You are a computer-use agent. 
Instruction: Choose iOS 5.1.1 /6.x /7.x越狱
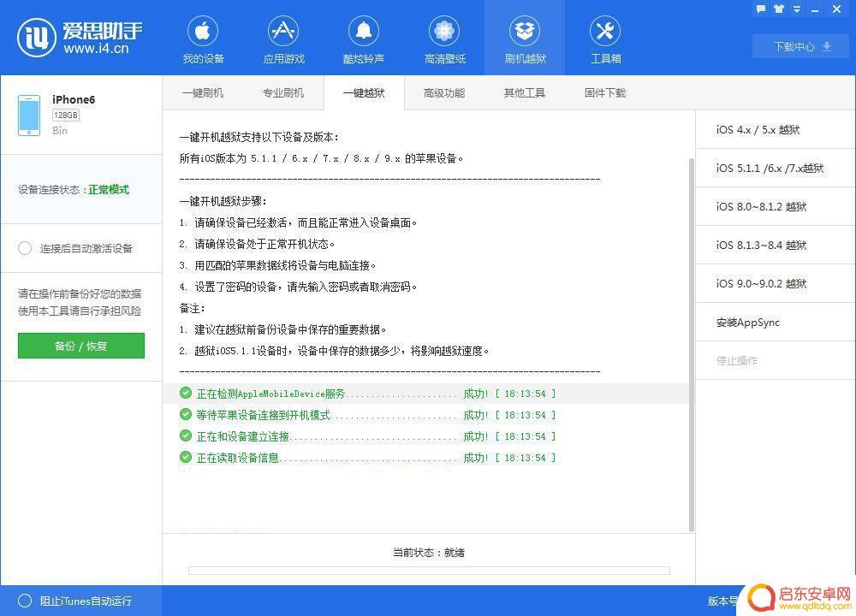pos(776,168)
